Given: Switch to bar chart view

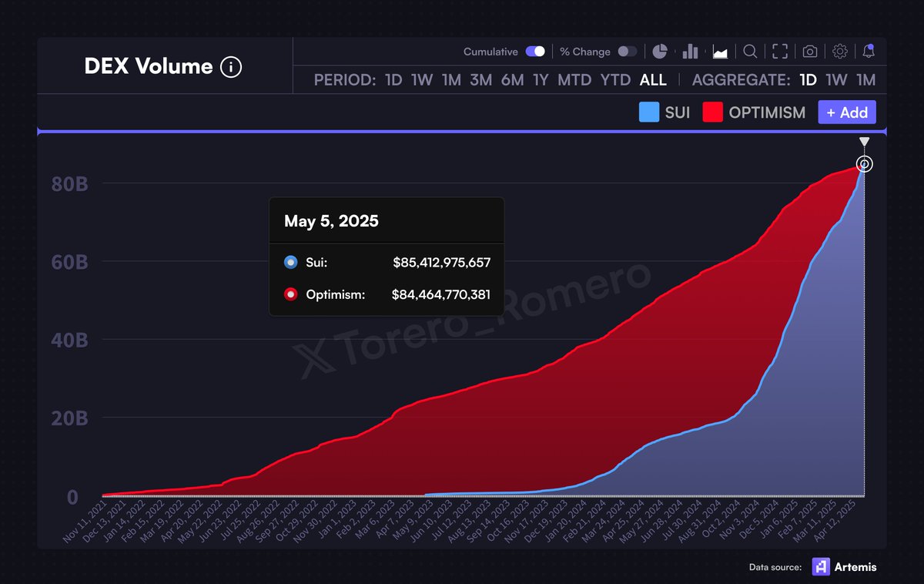Looking at the screenshot, I should 690,52.
